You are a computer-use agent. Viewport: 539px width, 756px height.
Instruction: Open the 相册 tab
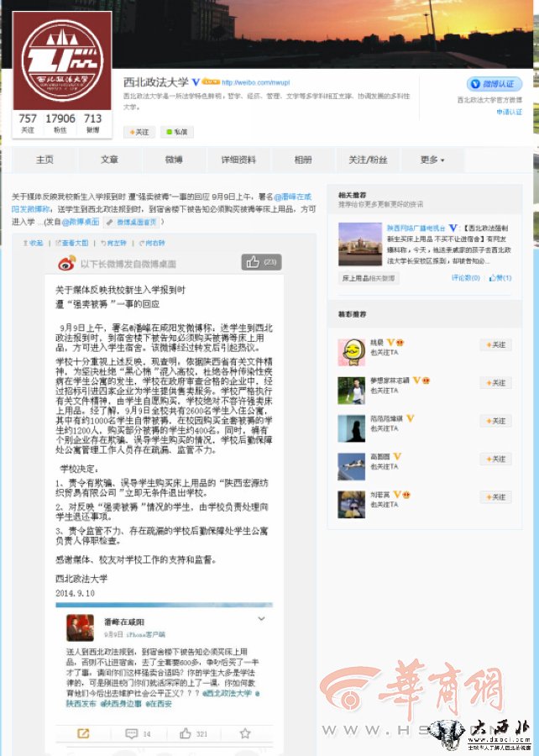pyautogui.click(x=302, y=160)
